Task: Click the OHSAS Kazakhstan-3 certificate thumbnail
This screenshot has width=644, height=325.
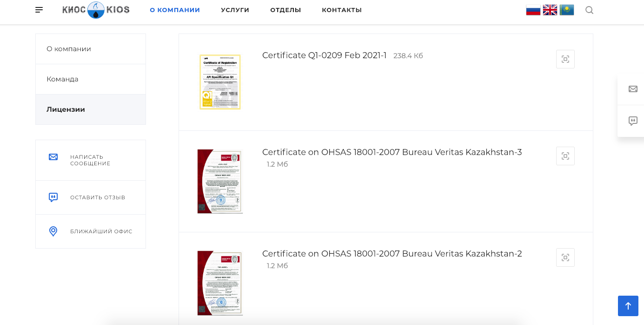Action: click(x=220, y=181)
